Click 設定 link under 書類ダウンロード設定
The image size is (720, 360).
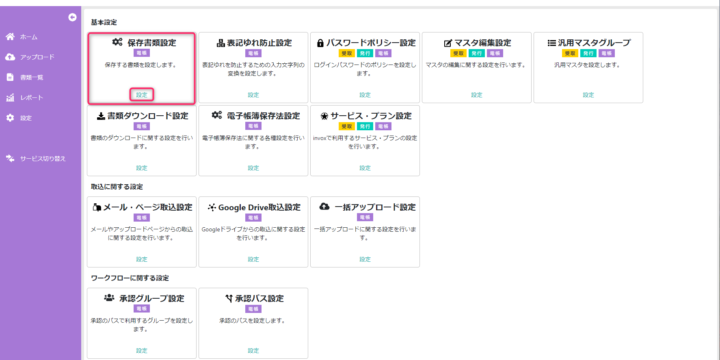[x=141, y=168]
